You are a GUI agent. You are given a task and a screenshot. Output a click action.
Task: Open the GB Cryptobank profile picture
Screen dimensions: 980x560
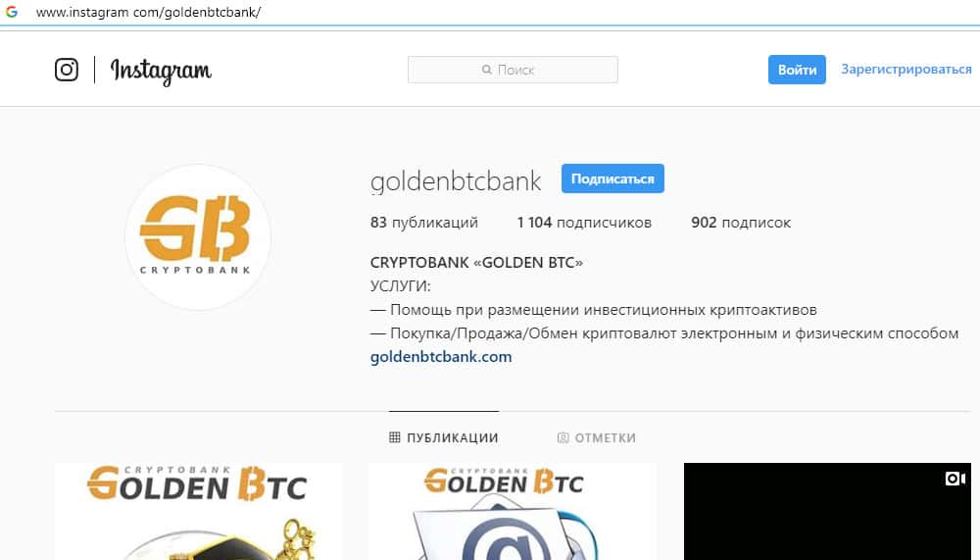click(x=198, y=237)
